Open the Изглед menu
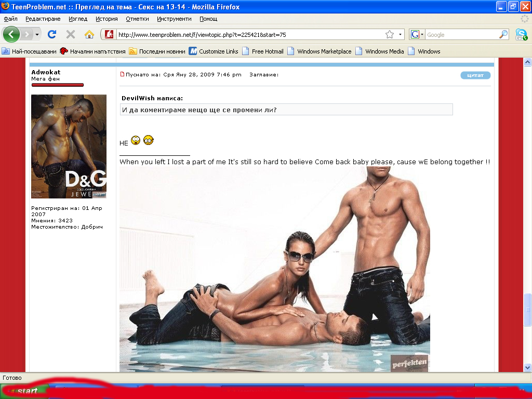 tap(78, 19)
